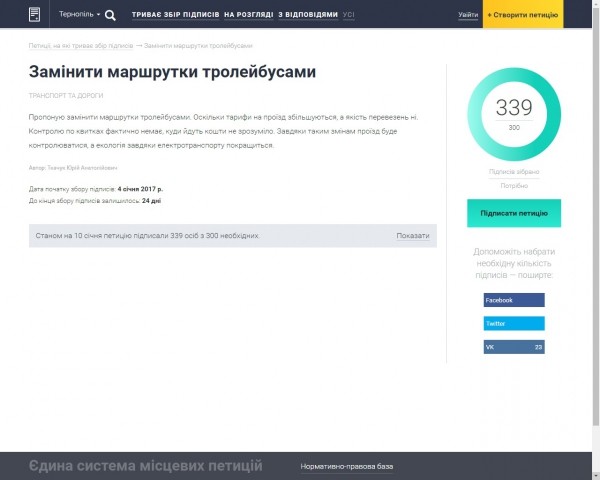Follow the breadcrumb link to petitions collecting signatures

coord(81,46)
